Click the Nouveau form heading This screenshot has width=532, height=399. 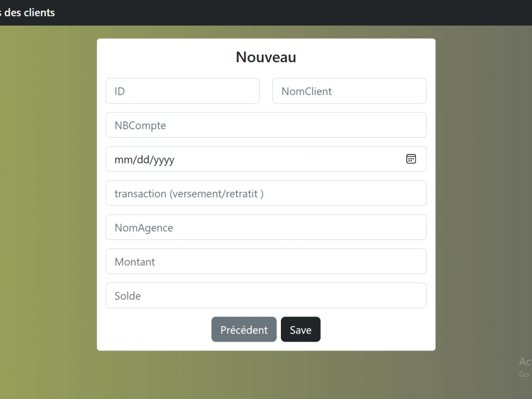(266, 57)
